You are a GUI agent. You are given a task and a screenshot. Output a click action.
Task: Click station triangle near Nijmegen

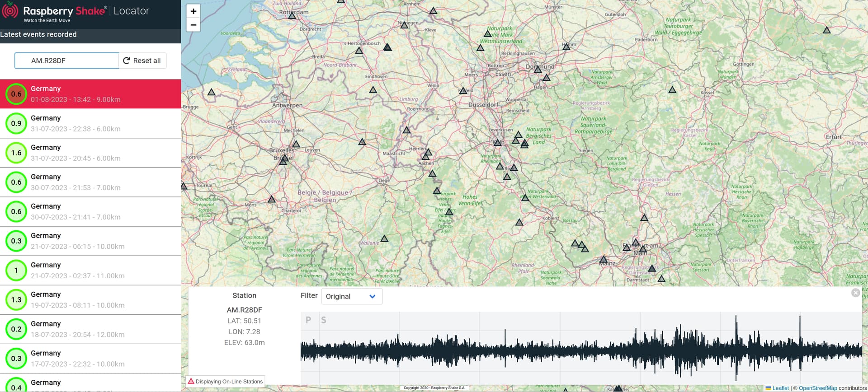click(404, 25)
